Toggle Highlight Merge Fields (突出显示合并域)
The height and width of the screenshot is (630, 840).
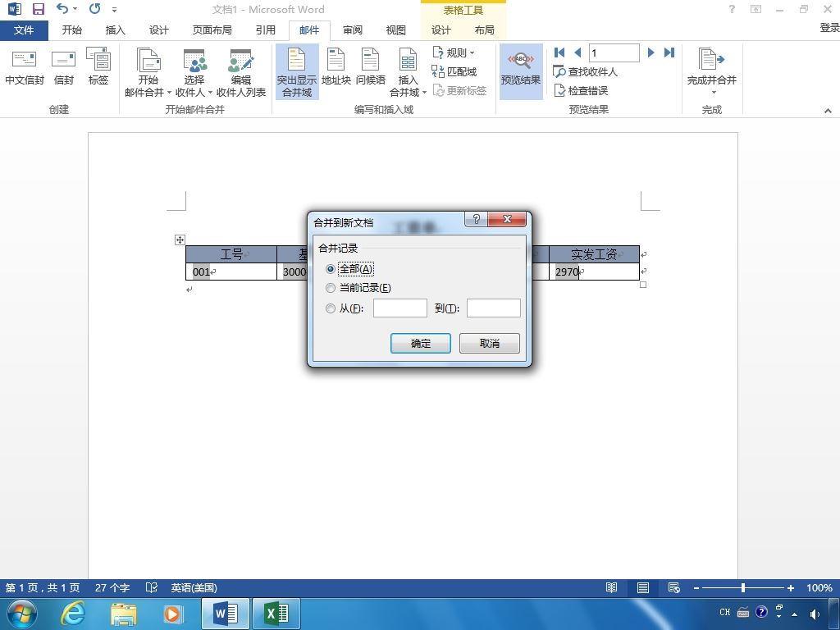(297, 72)
